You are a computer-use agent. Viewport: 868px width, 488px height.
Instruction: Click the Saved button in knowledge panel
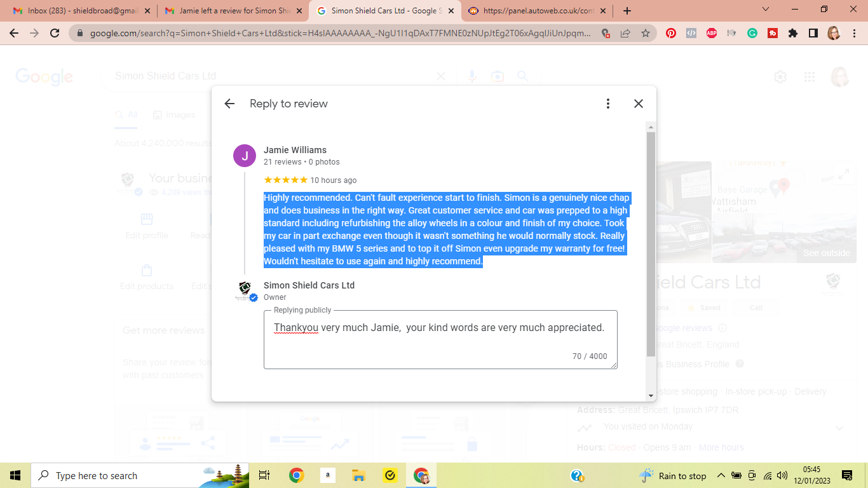(x=703, y=308)
